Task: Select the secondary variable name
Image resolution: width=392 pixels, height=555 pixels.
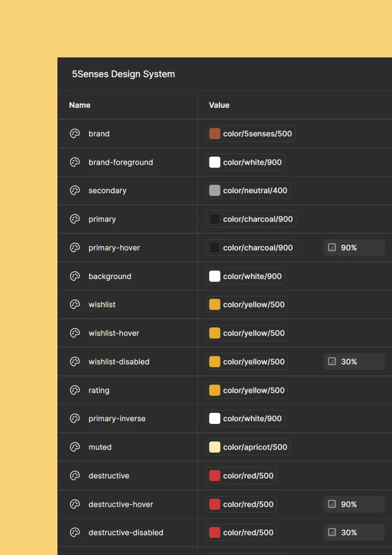Action: tap(107, 191)
